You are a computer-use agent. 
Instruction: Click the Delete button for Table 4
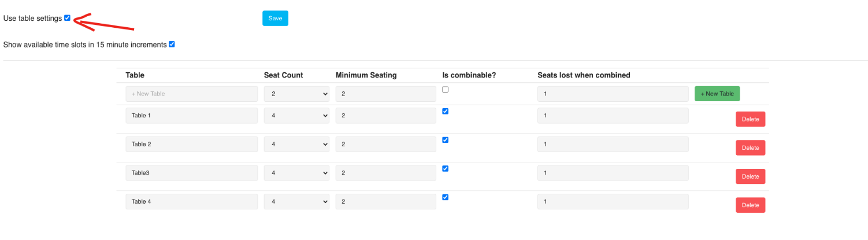click(x=750, y=205)
